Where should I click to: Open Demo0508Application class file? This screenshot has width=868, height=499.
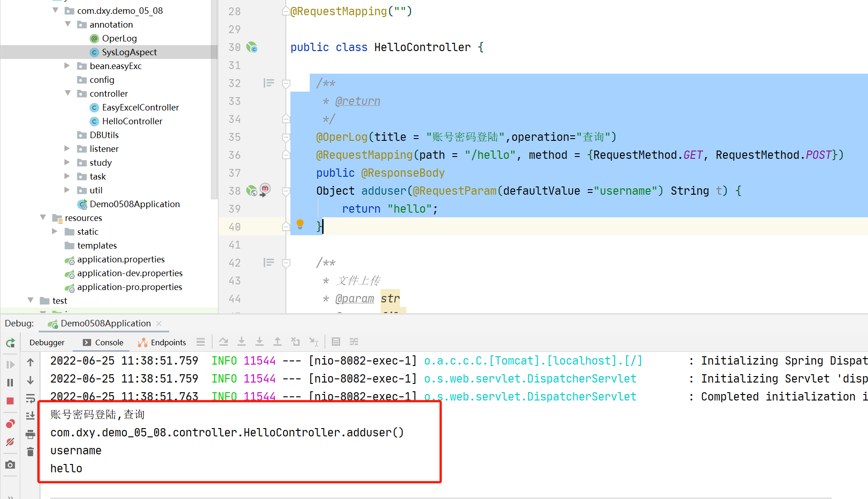128,204
